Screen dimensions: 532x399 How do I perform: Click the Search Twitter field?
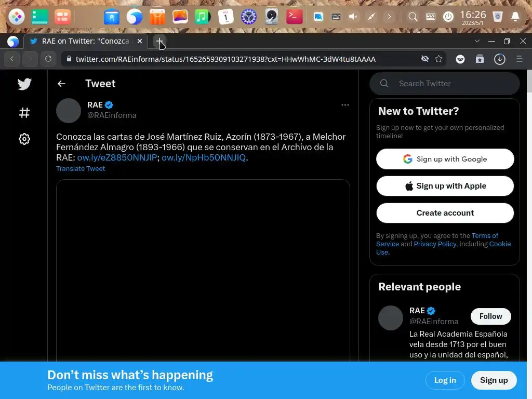click(445, 84)
